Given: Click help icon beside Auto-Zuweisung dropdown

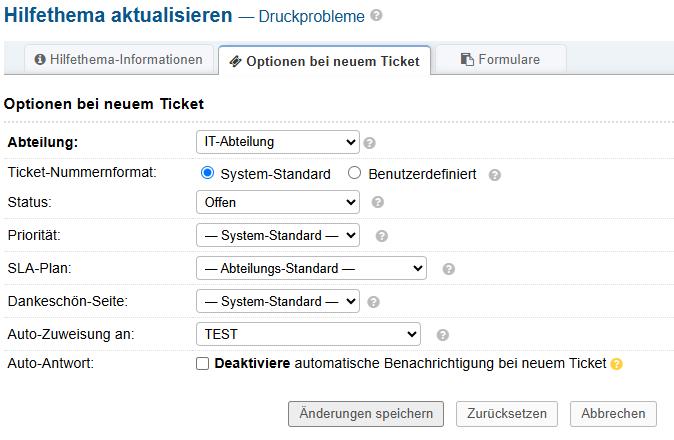Looking at the screenshot, I should point(443,335).
